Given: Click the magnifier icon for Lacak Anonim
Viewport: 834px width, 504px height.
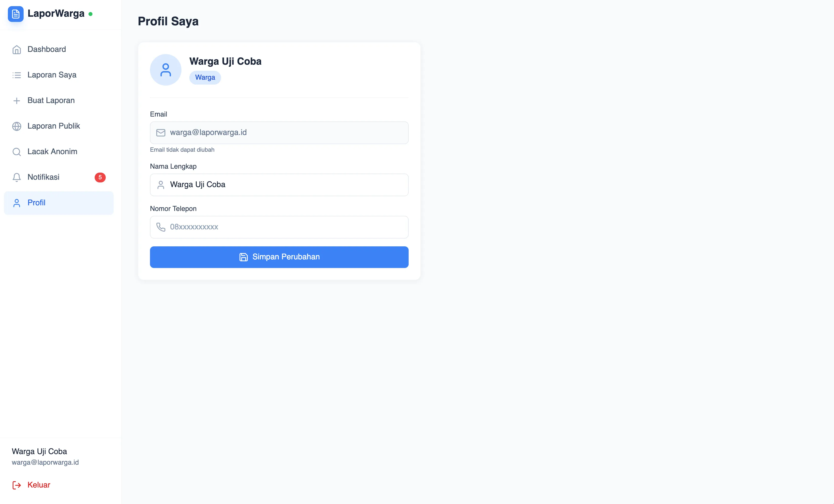Looking at the screenshot, I should click(17, 152).
